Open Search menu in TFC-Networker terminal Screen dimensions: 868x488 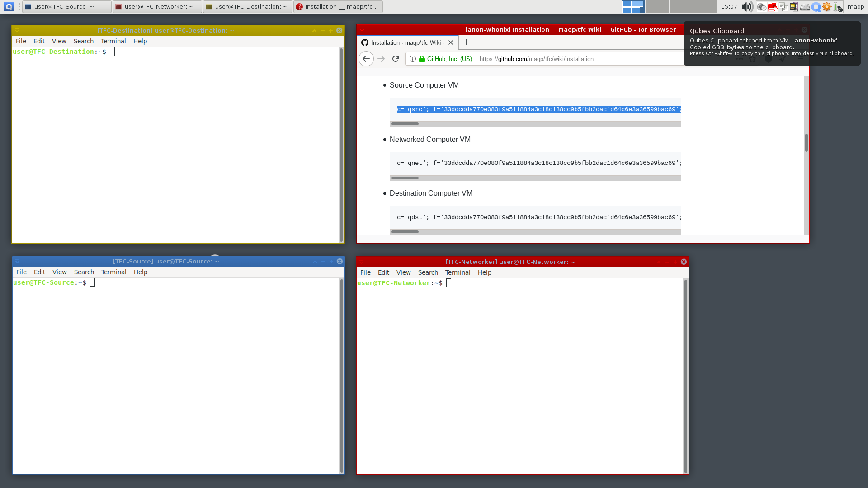[x=428, y=272]
